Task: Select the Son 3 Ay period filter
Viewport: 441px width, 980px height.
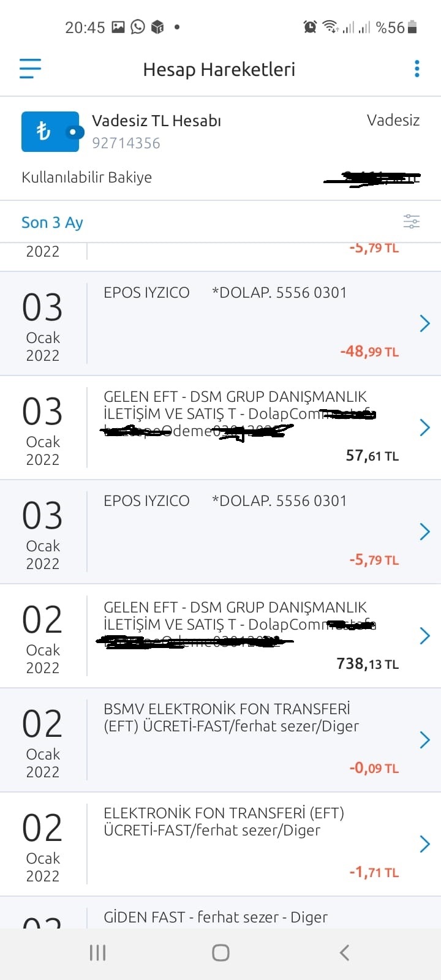Action: point(52,222)
